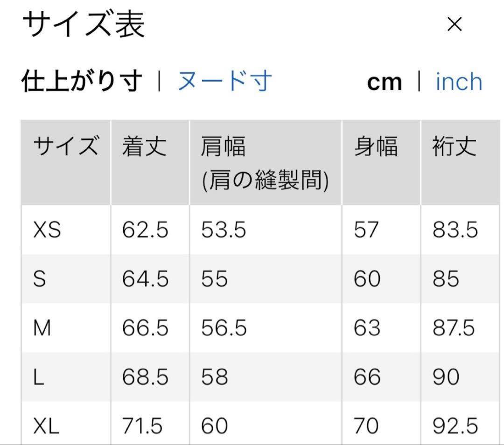The image size is (504, 445).
Task: Select the ヌード寸 (nude measurements) link
Action: (x=225, y=80)
